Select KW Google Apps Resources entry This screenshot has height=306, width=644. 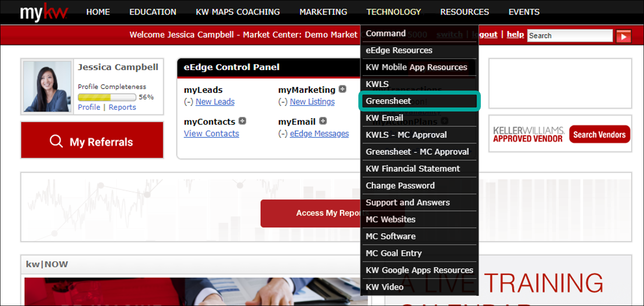coord(420,270)
